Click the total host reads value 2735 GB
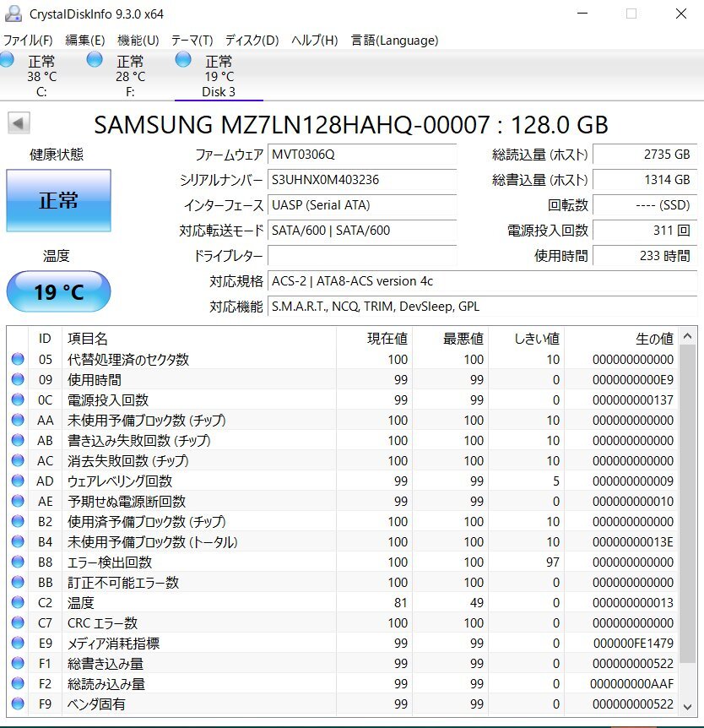Viewport: 704px width, 728px height. tap(645, 155)
